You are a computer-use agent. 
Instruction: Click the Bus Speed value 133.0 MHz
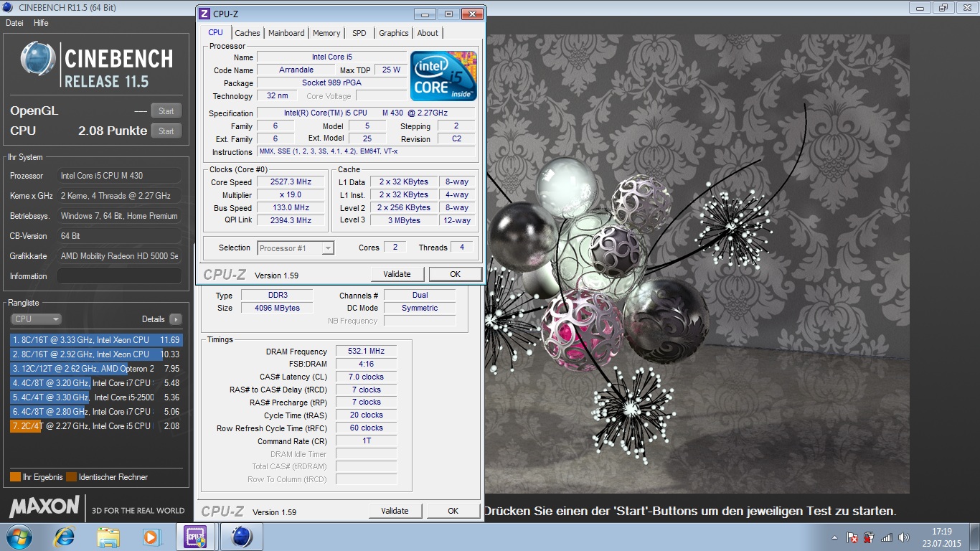pos(291,208)
